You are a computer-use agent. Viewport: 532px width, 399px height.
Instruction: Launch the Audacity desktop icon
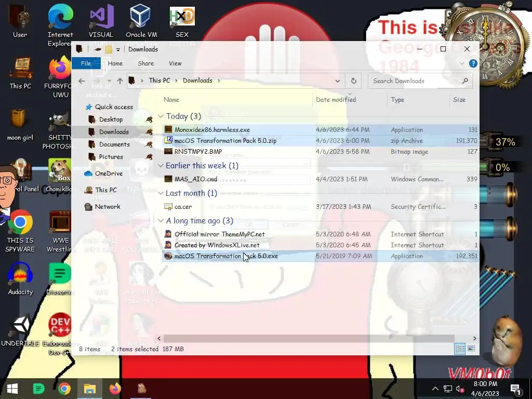(x=20, y=279)
